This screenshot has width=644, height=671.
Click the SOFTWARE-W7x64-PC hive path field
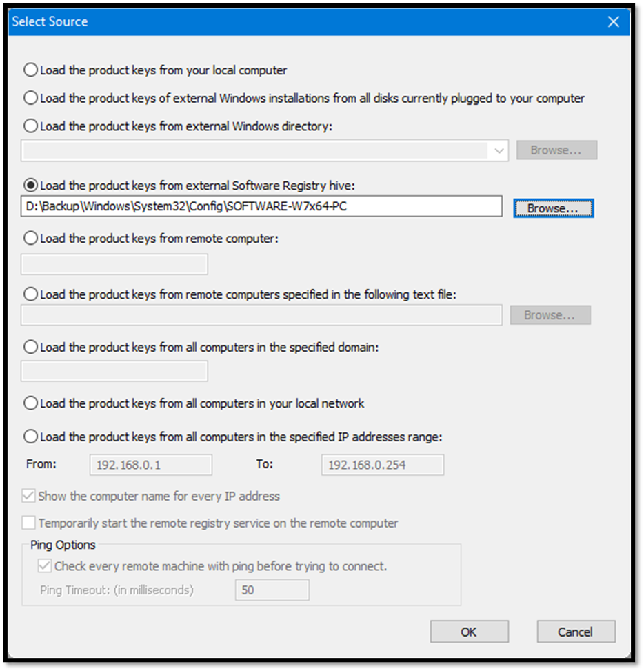[x=262, y=207]
